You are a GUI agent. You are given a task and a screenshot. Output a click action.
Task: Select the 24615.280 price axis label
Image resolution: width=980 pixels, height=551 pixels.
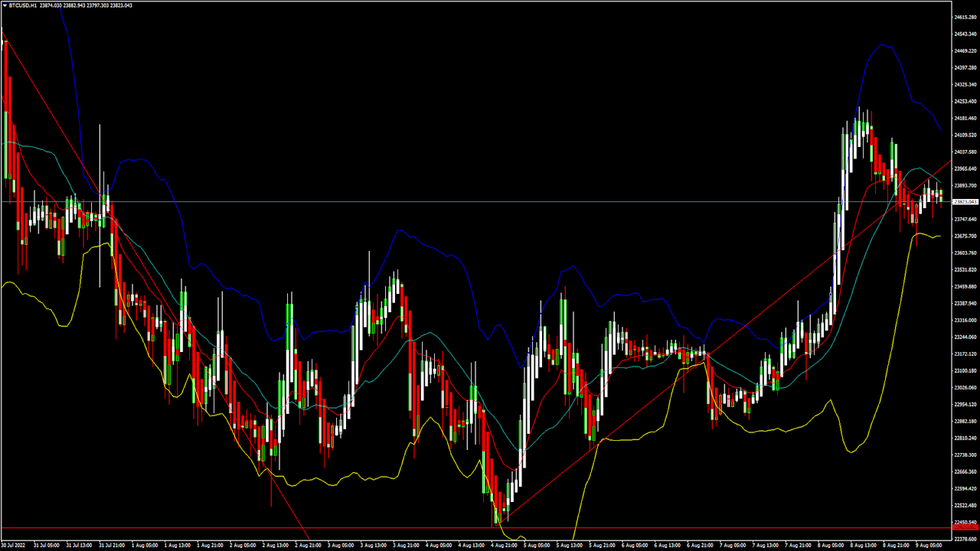pos(964,17)
